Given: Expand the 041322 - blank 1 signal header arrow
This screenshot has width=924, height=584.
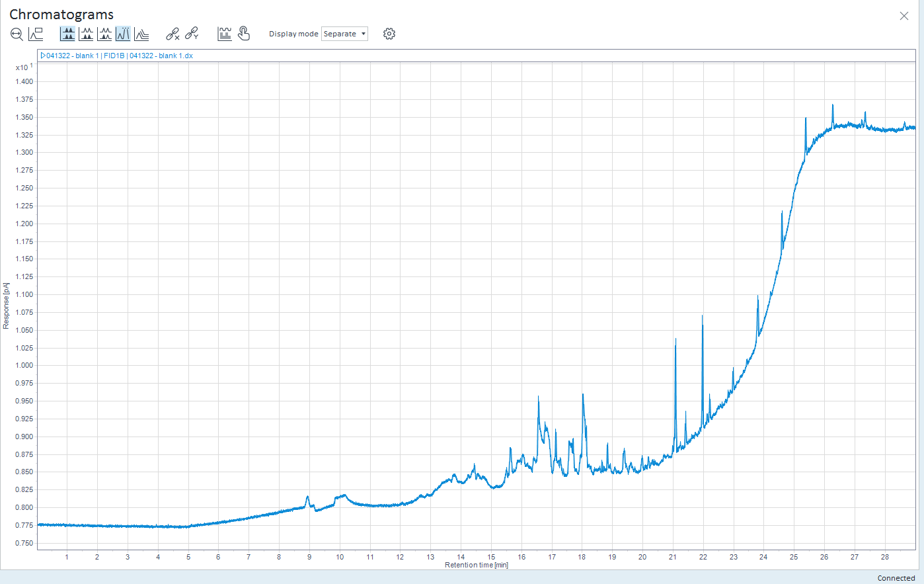Looking at the screenshot, I should [43, 56].
